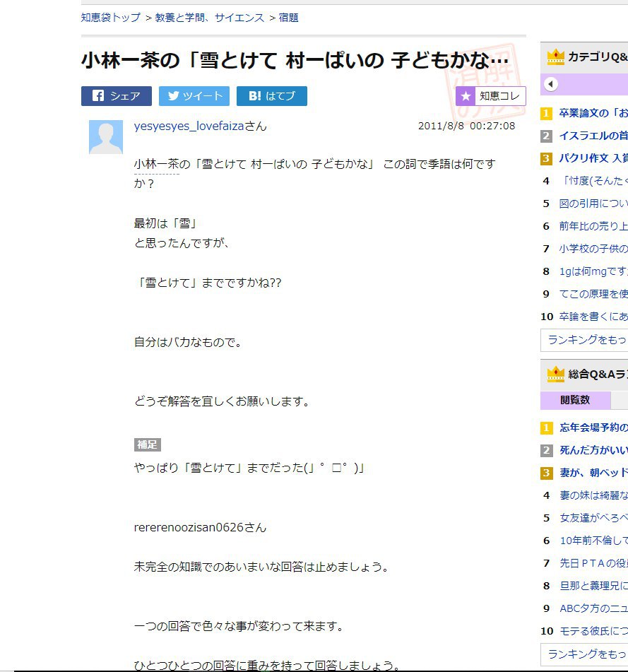The height and width of the screenshot is (672, 628).
Task: Open overall ranking item 10年前不倫して
Action: [x=593, y=541]
